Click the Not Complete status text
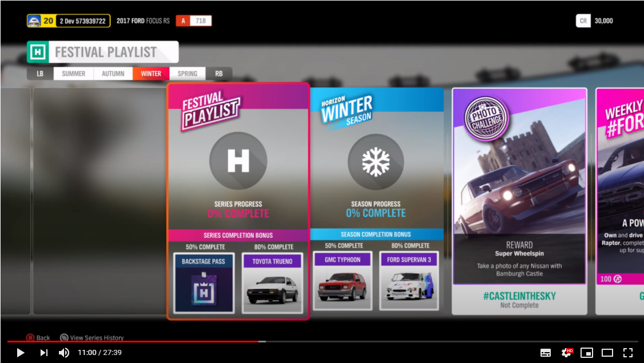This screenshot has width=644, height=363. 519,305
